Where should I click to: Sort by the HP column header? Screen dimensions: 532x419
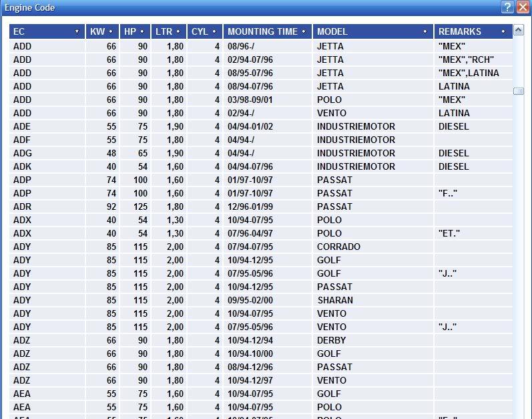135,31
